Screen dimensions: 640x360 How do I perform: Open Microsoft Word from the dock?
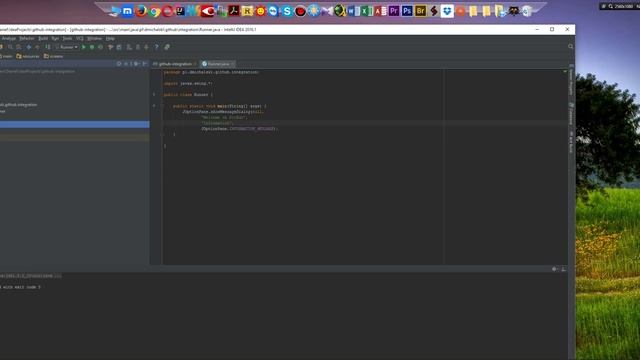[353, 11]
